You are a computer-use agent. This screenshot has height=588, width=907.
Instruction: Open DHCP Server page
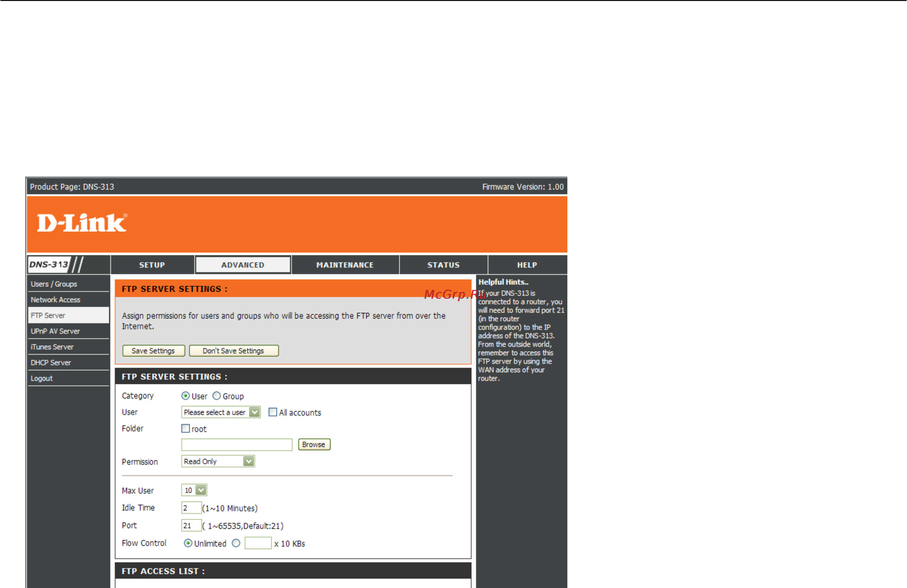point(69,363)
